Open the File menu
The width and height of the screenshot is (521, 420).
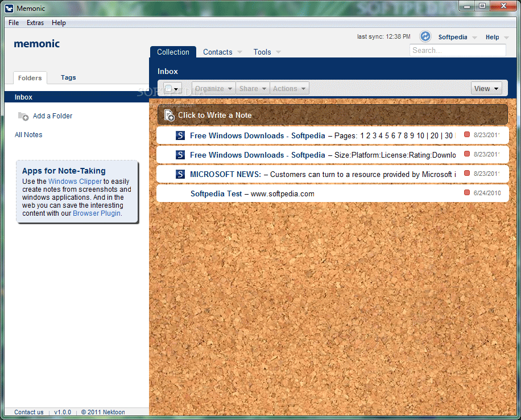[x=14, y=23]
